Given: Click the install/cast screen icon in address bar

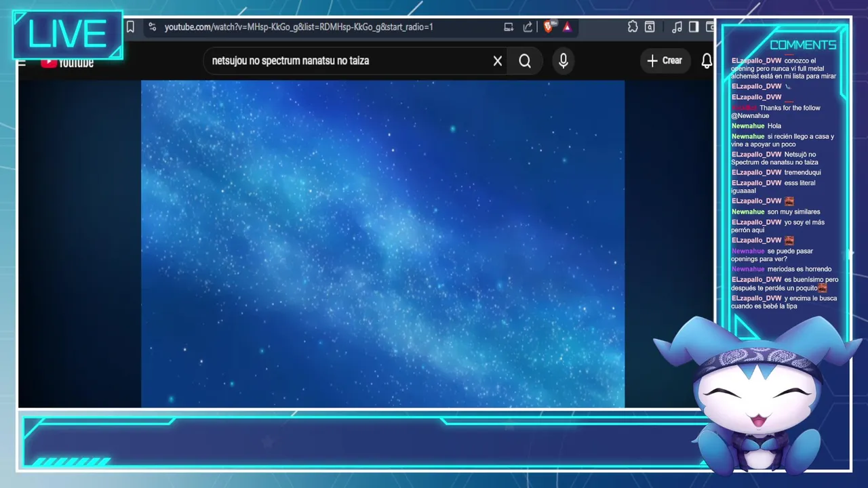Looking at the screenshot, I should [x=509, y=27].
